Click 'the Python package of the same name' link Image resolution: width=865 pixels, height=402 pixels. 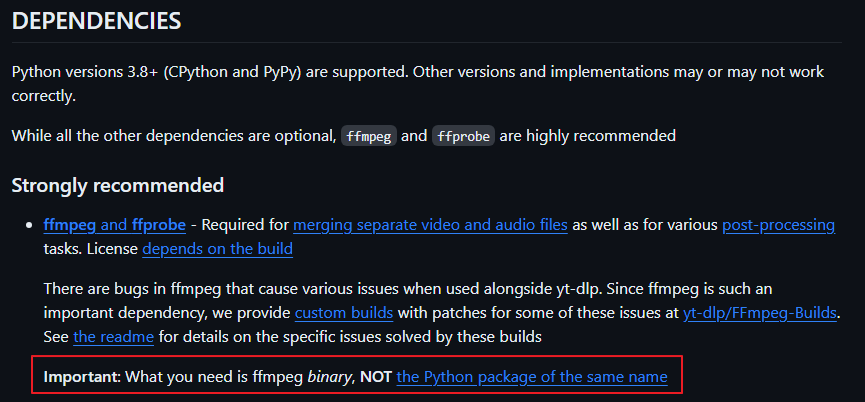click(532, 378)
